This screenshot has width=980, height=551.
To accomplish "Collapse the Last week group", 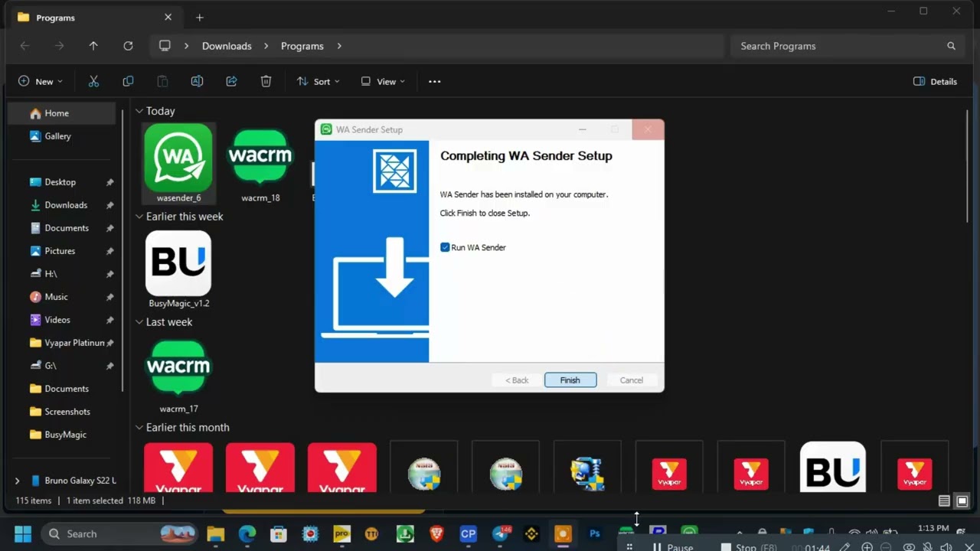I will pos(139,322).
